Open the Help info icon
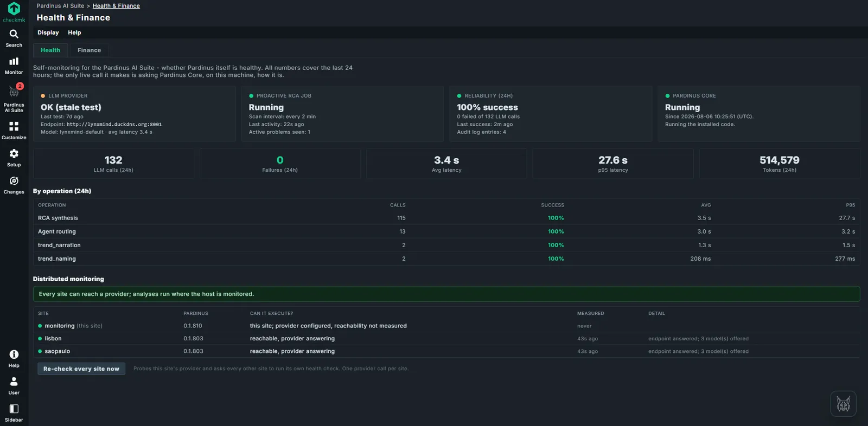 [x=14, y=354]
